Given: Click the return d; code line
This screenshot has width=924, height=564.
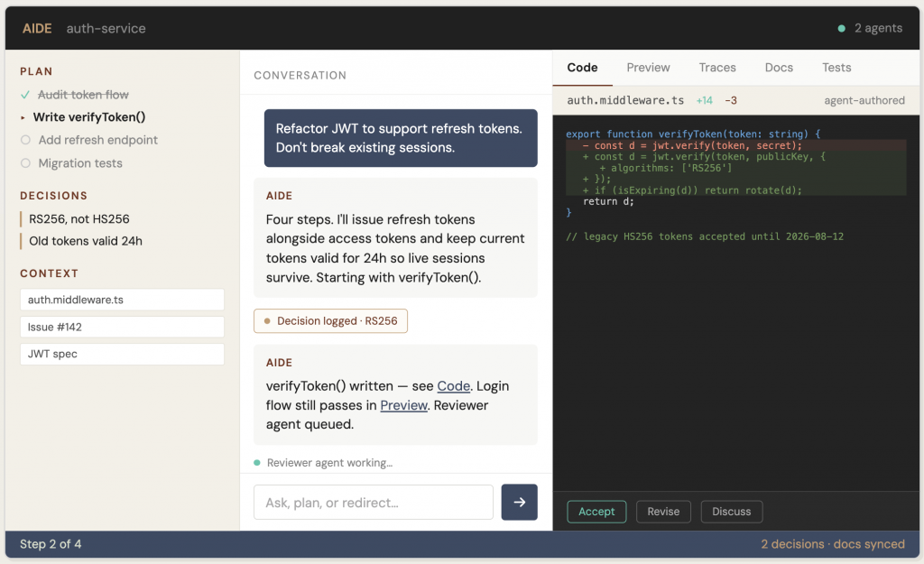Looking at the screenshot, I should tap(609, 201).
